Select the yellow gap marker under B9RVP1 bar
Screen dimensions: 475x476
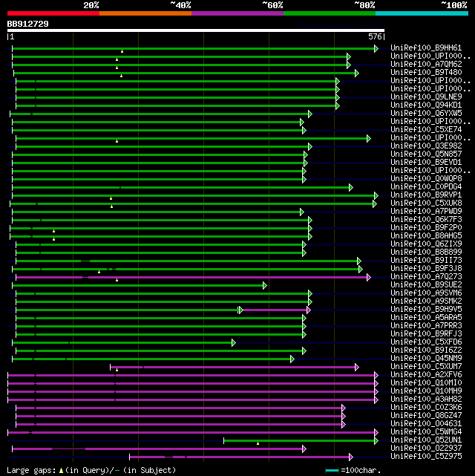tap(111, 198)
